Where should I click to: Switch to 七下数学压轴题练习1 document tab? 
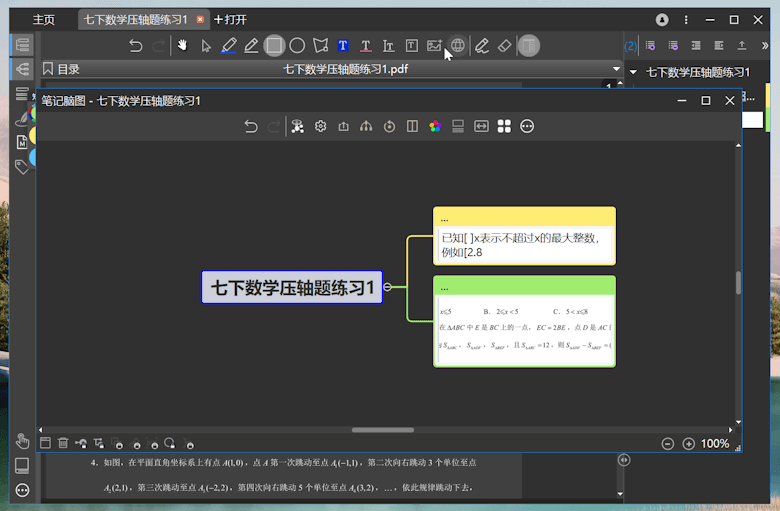click(135, 20)
